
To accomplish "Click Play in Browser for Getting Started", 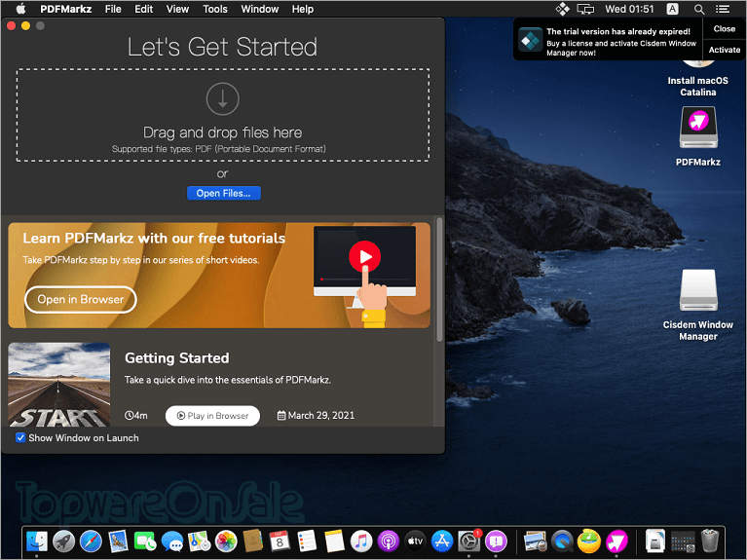I will [212, 416].
